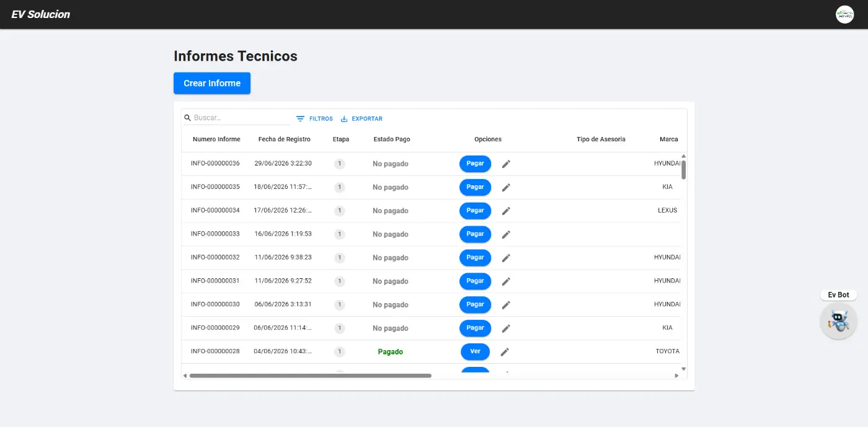Image resolution: width=868 pixels, height=427 pixels.
Task: Edit report INFO-000000032 with pencil icon
Action: tap(506, 258)
